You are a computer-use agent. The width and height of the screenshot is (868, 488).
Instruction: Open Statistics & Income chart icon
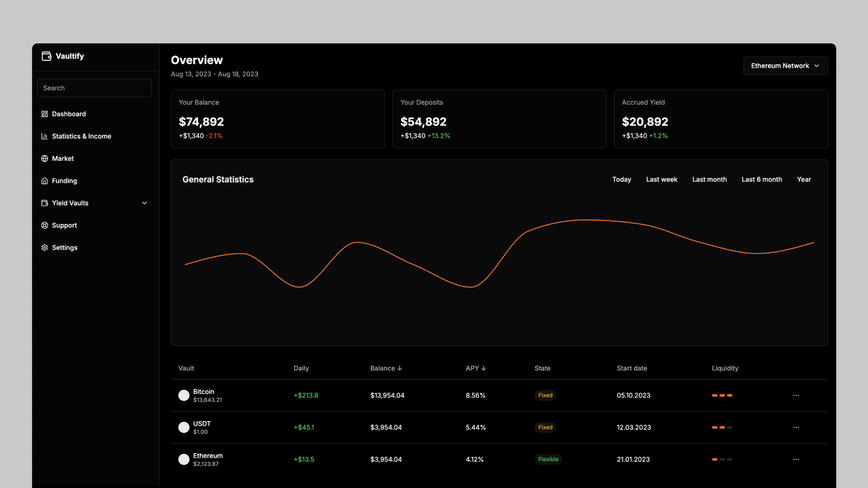point(44,136)
